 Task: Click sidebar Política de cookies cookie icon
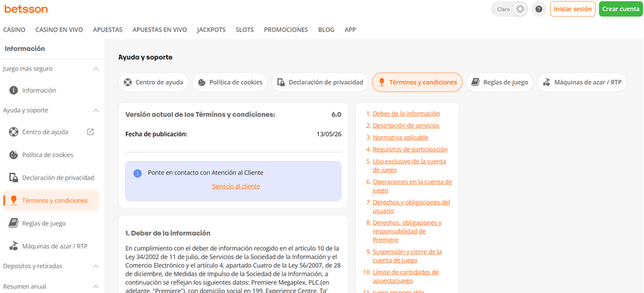tap(14, 155)
